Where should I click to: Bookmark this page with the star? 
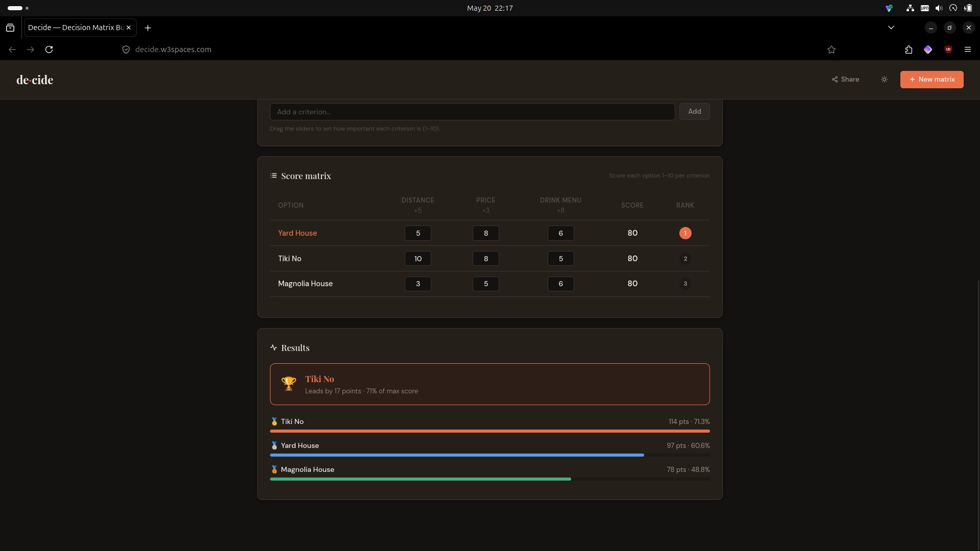pos(831,49)
